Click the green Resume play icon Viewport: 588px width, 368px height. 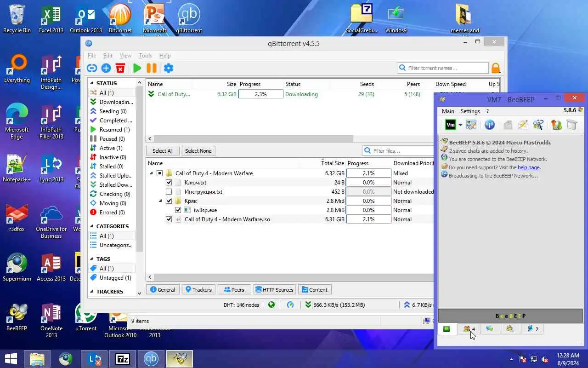pos(137,68)
